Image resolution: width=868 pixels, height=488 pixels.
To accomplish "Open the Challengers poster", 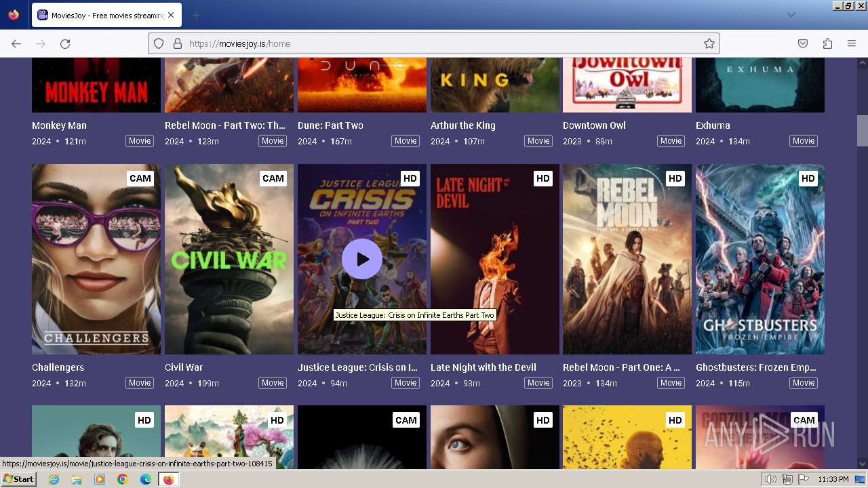I will click(96, 259).
